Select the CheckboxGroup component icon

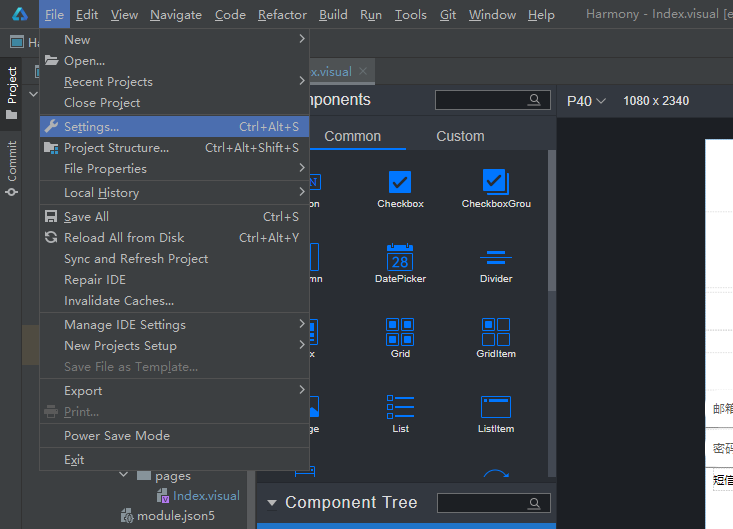[x=496, y=181]
